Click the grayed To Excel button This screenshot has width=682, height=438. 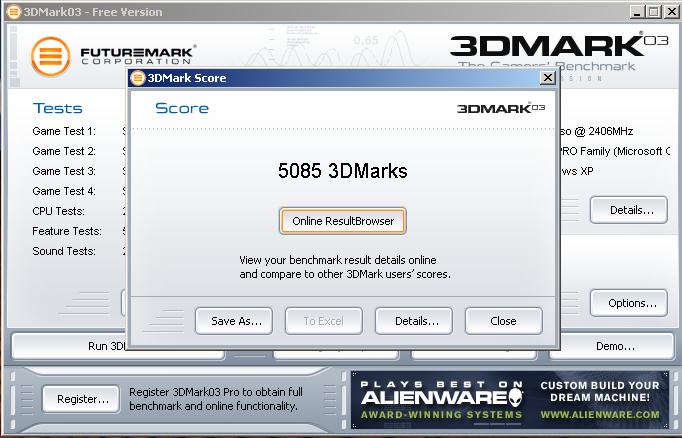click(x=324, y=321)
